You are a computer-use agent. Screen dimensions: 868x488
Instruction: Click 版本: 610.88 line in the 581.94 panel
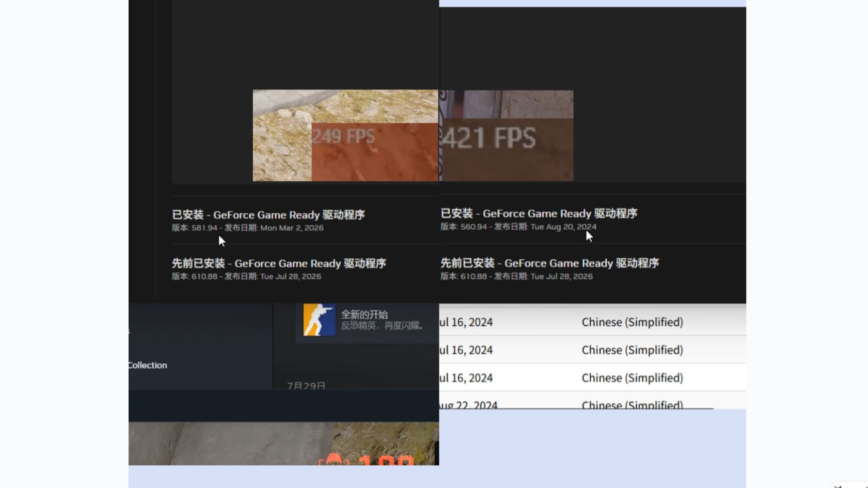[246, 276]
